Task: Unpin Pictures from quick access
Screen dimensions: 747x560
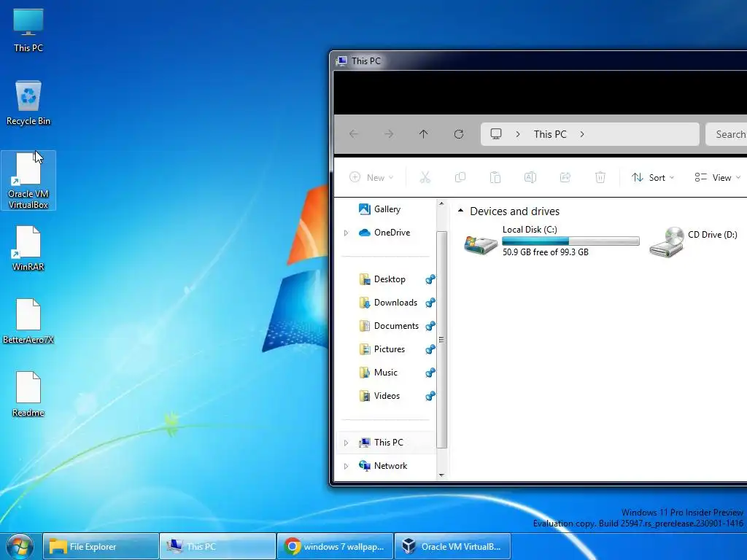Action: (x=430, y=349)
